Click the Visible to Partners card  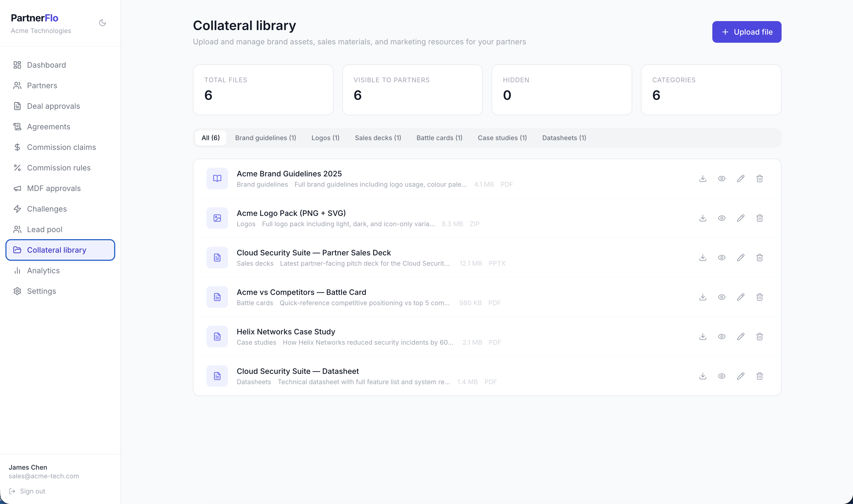412,90
